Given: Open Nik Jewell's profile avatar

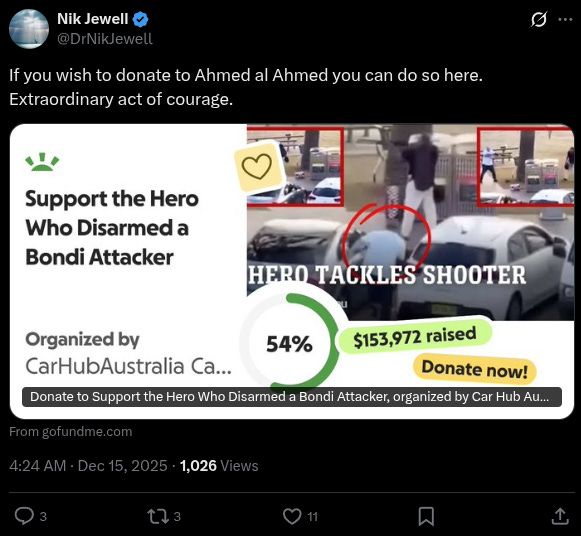Looking at the screenshot, I should tap(29, 29).
